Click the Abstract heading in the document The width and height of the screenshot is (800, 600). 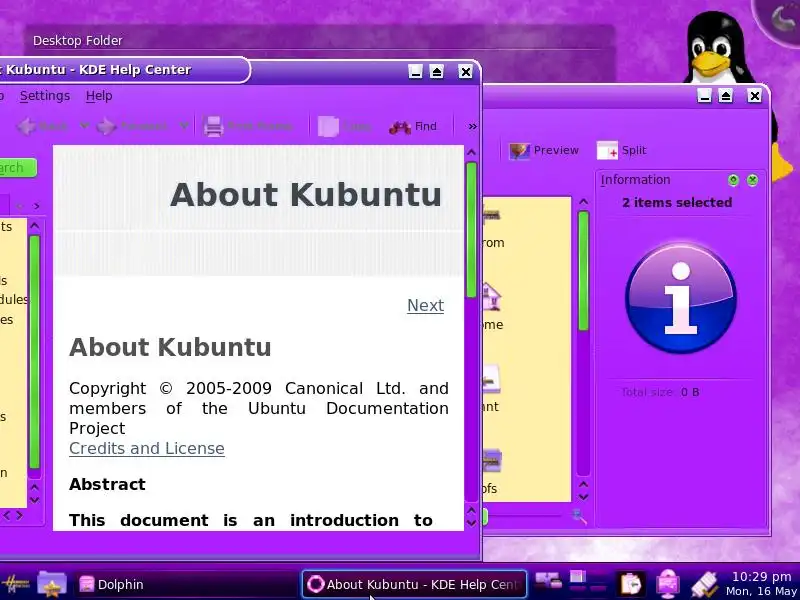click(107, 484)
